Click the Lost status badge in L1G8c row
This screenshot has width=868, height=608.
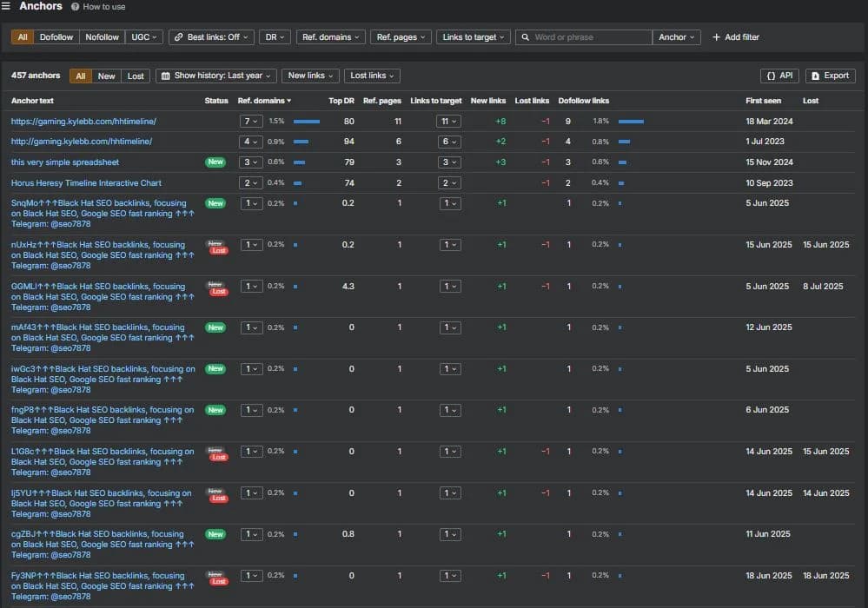pyautogui.click(x=219, y=457)
